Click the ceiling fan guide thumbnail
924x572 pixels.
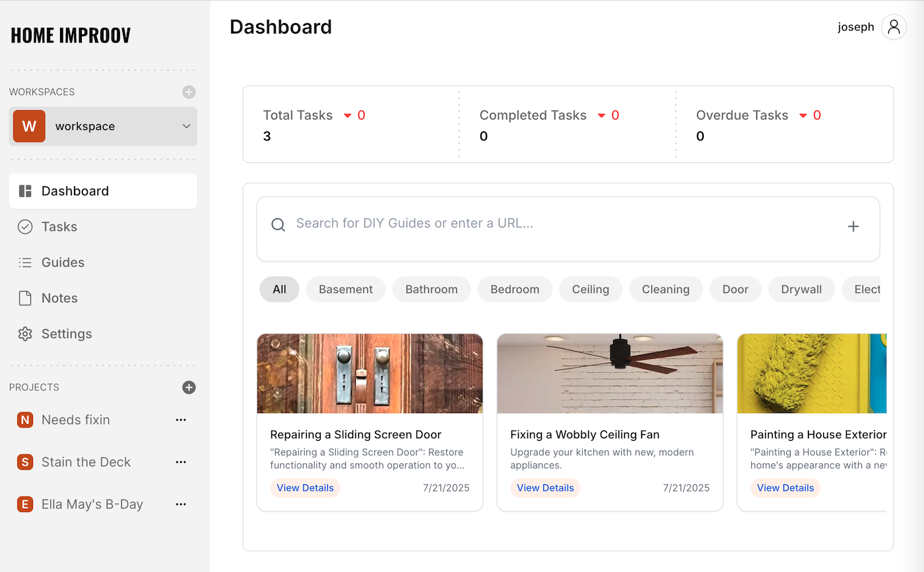coord(609,373)
